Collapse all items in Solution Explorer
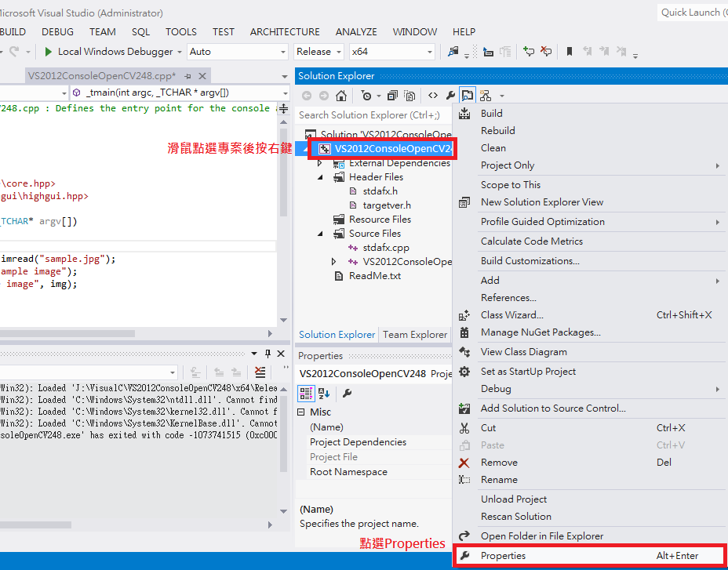728x570 pixels. (392, 96)
